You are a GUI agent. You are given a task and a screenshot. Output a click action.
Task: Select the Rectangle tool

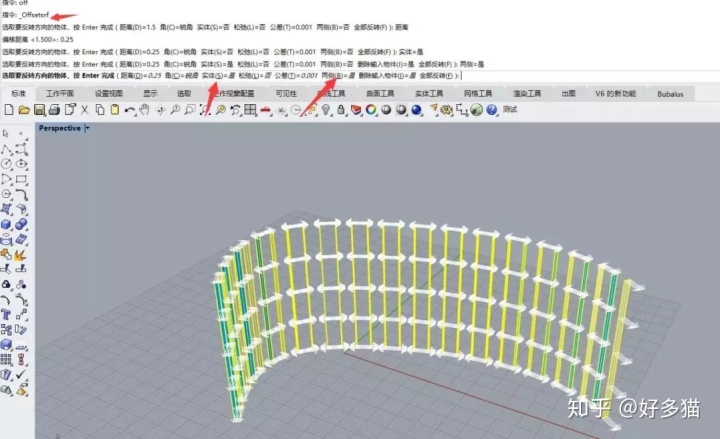21,179
